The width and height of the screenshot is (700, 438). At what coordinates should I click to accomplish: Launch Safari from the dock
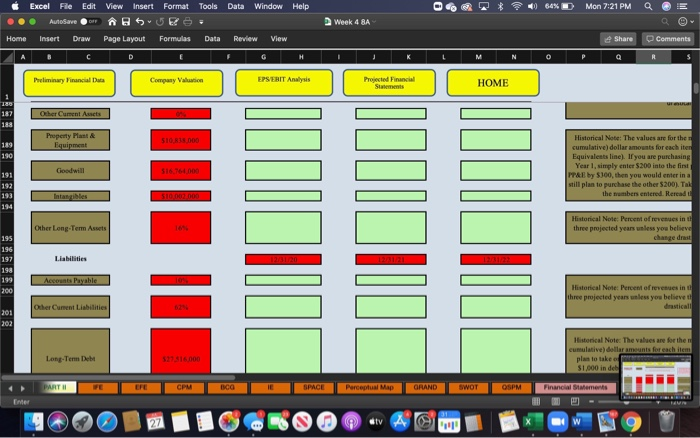107,421
